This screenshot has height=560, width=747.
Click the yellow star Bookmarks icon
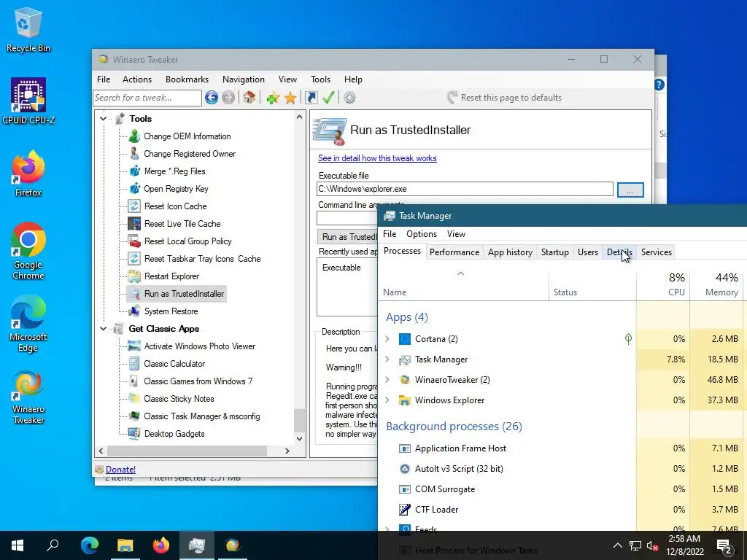click(x=290, y=98)
